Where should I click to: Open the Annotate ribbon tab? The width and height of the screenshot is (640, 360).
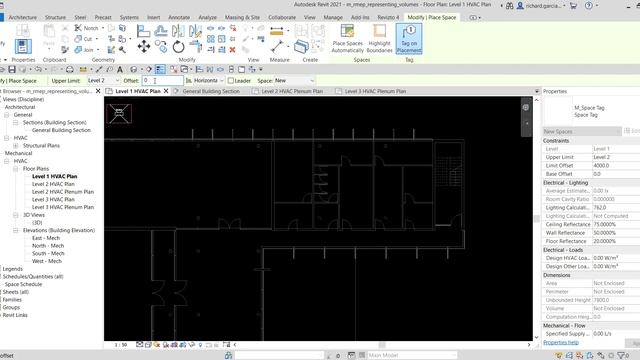[179, 18]
